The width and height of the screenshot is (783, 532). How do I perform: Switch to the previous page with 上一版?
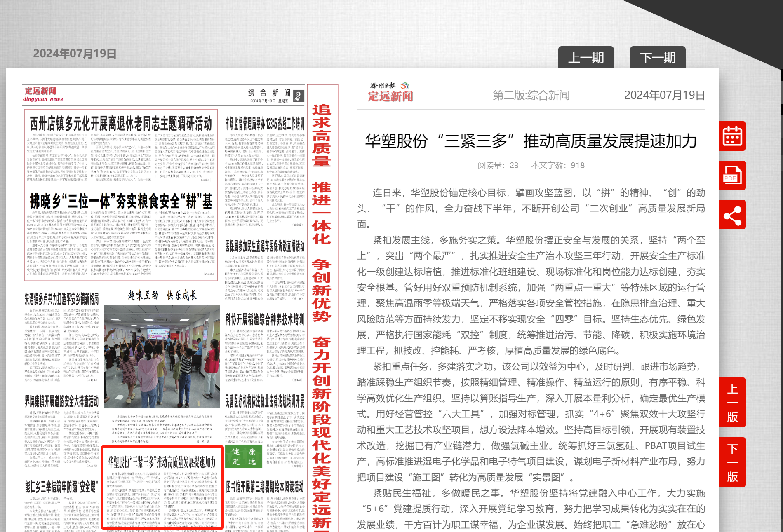pyautogui.click(x=732, y=403)
